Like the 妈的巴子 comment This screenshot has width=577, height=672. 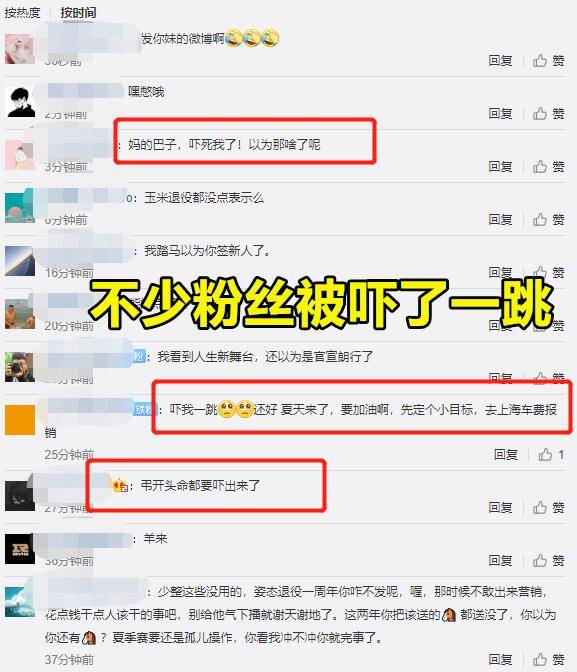tap(548, 166)
